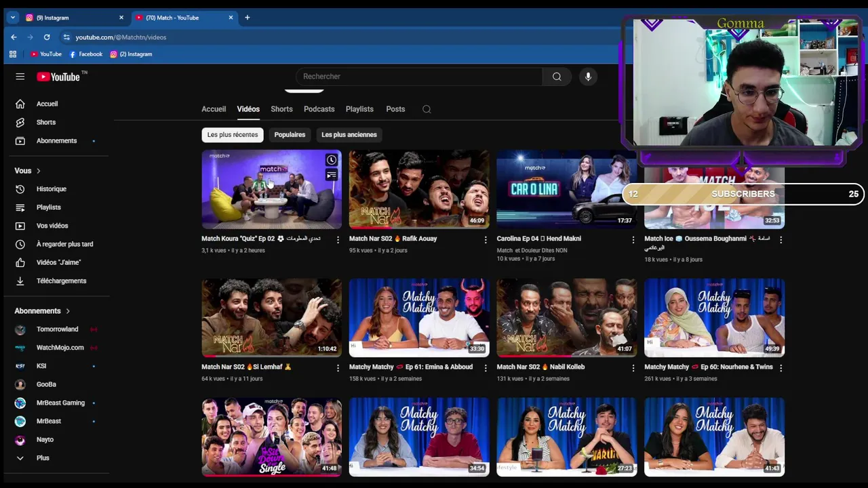Open the browser apps grid icon
Viewport: 868px width, 488px height.
pos(13,54)
